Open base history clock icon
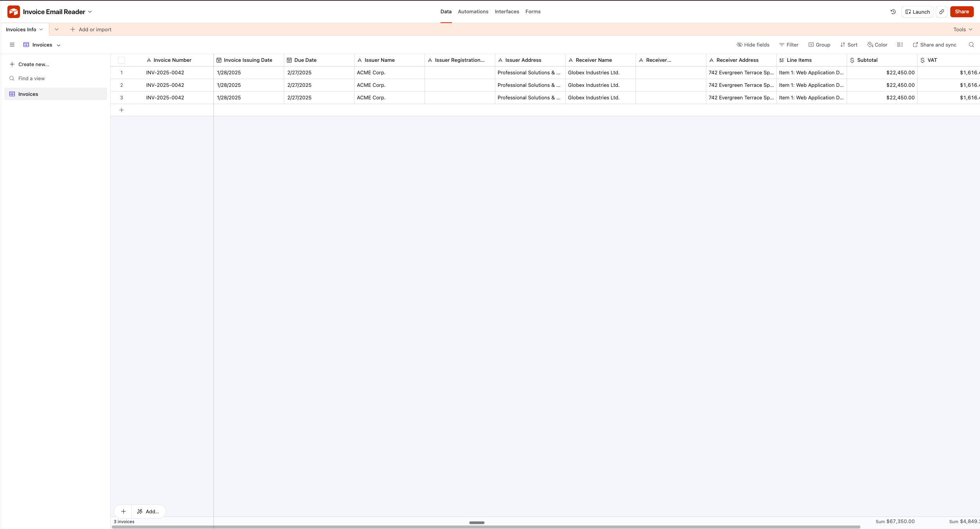The image size is (980, 529). [x=893, y=12]
